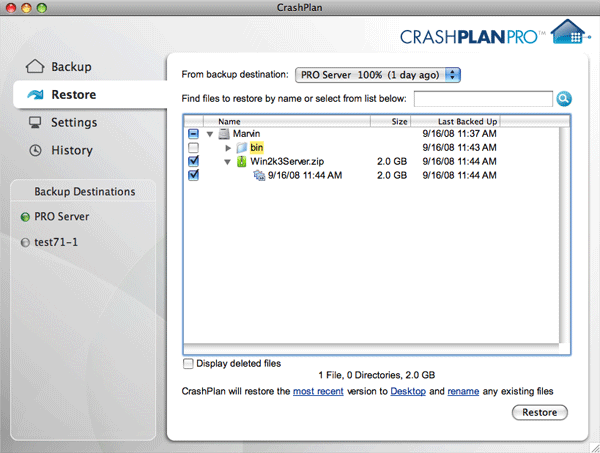The height and width of the screenshot is (453, 600).
Task: Click the 2.0 GB size of Win2k3Server.zip
Action: (x=392, y=161)
